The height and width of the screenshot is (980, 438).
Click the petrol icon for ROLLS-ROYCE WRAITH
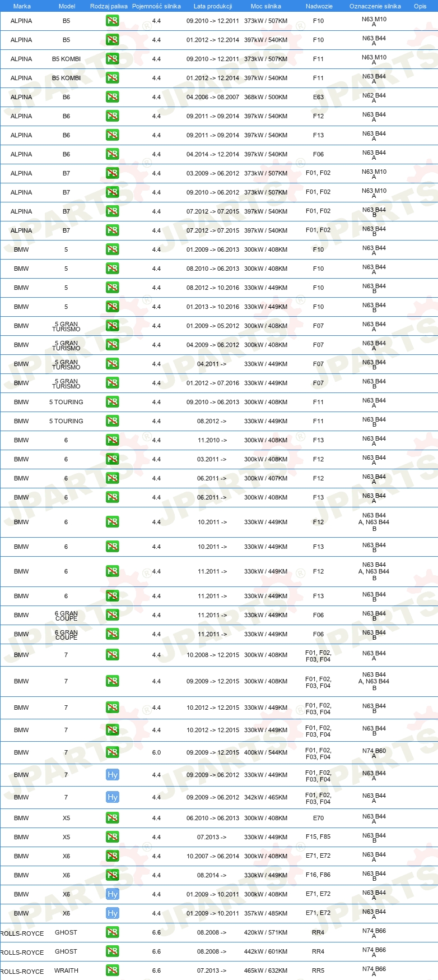[112, 970]
